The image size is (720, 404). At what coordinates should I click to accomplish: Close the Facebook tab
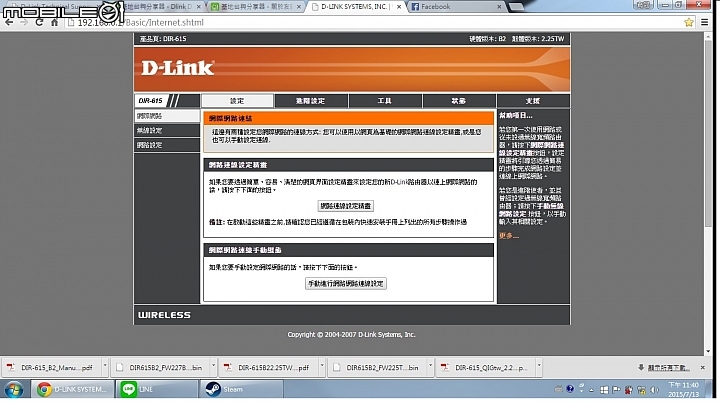499,6
